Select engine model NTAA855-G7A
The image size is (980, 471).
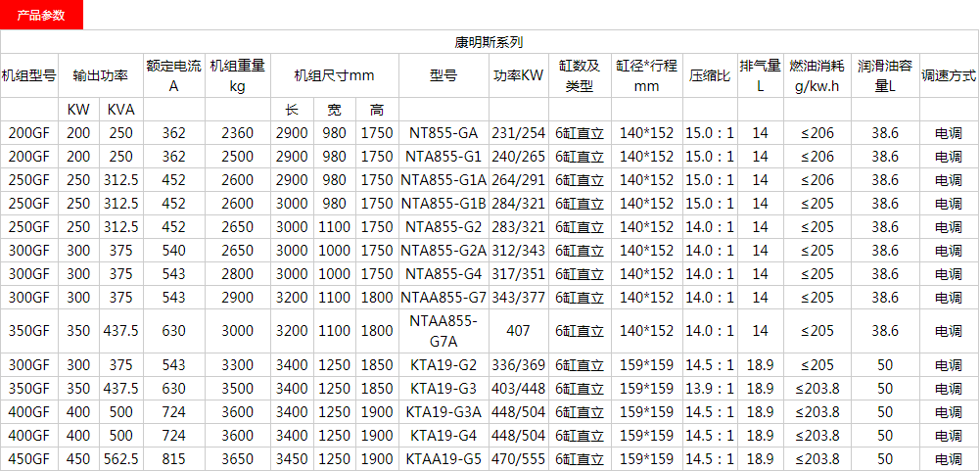click(x=443, y=330)
